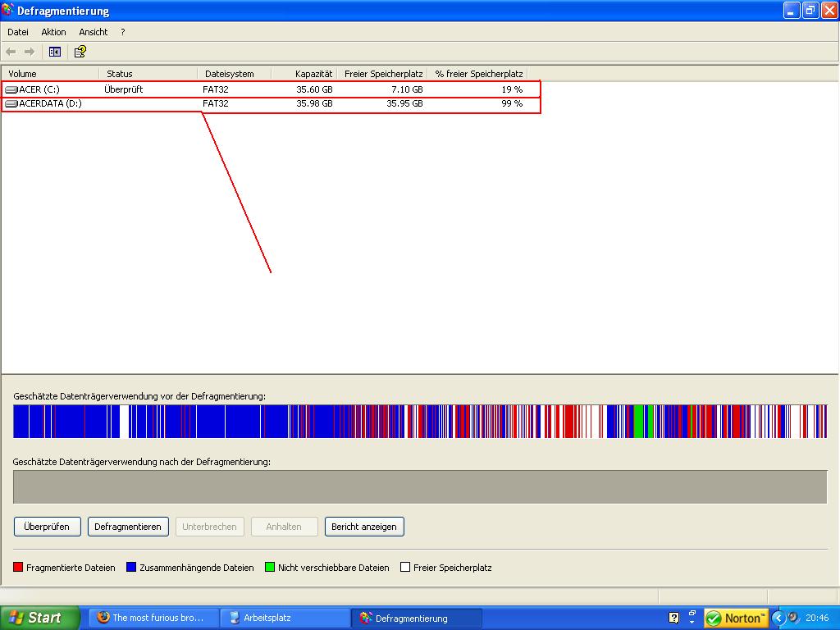Open the Aktion menu
The height and width of the screenshot is (630, 840).
pos(53,32)
